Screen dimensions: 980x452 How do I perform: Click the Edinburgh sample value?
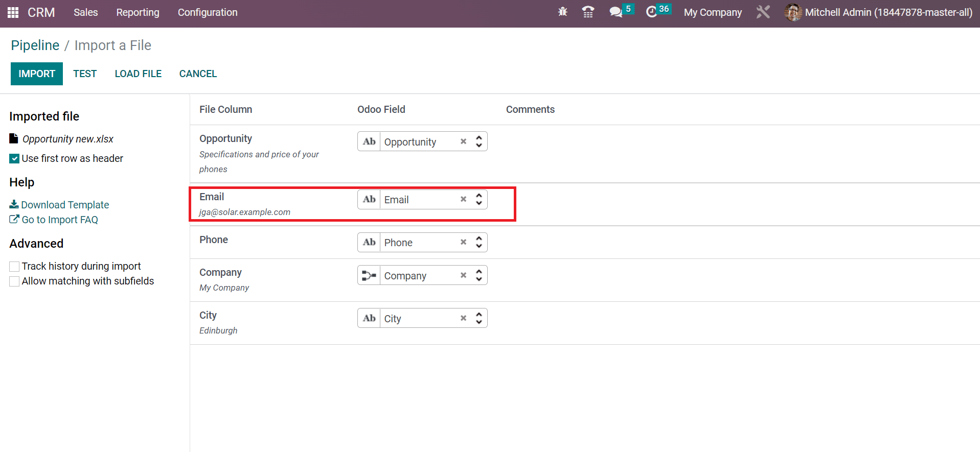[x=218, y=330]
